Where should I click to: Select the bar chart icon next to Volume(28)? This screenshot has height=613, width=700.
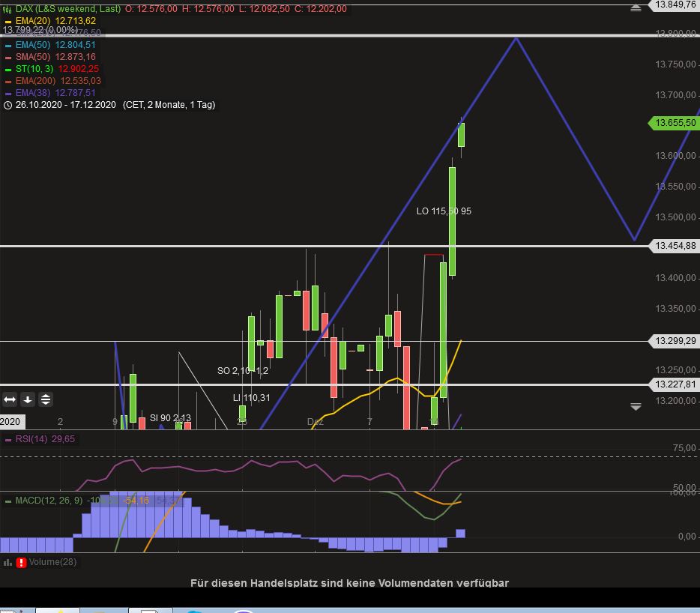point(7,562)
